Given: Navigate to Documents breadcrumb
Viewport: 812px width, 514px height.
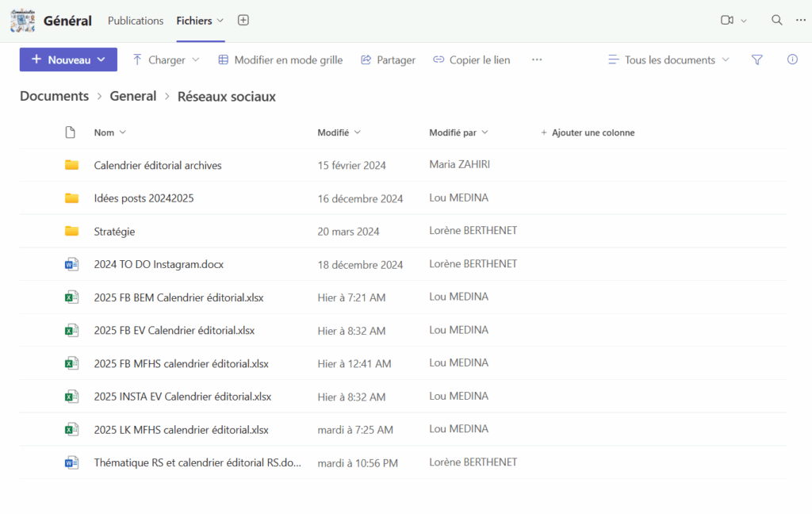Looking at the screenshot, I should (55, 97).
